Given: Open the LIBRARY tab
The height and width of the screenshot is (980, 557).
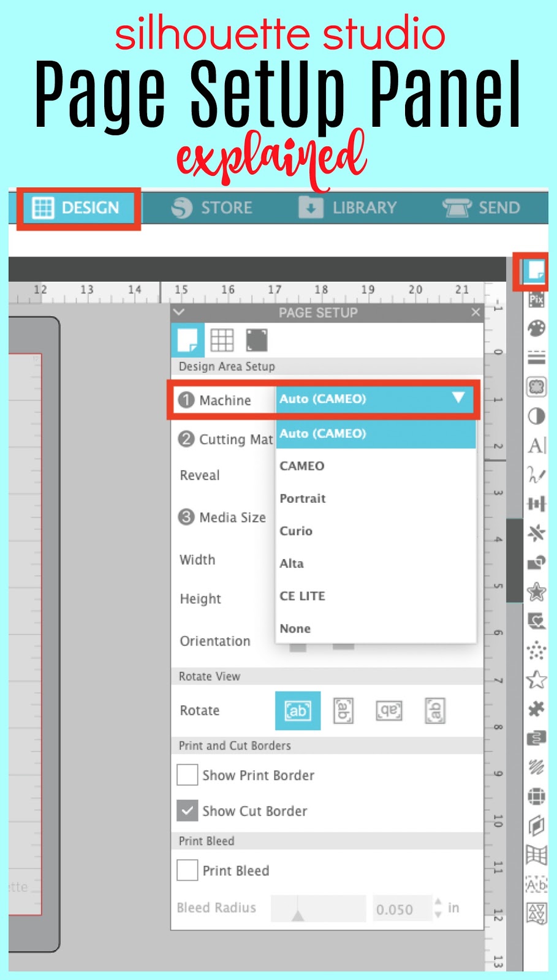Looking at the screenshot, I should pos(348,208).
